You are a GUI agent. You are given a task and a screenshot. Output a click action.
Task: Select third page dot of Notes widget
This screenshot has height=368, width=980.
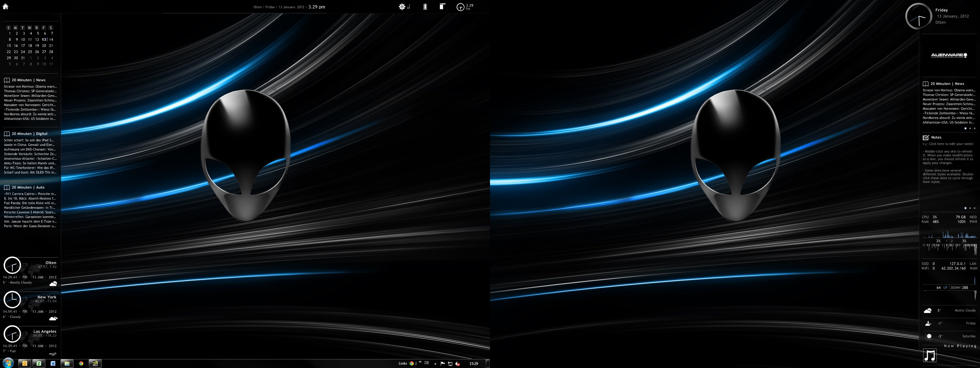[974, 208]
